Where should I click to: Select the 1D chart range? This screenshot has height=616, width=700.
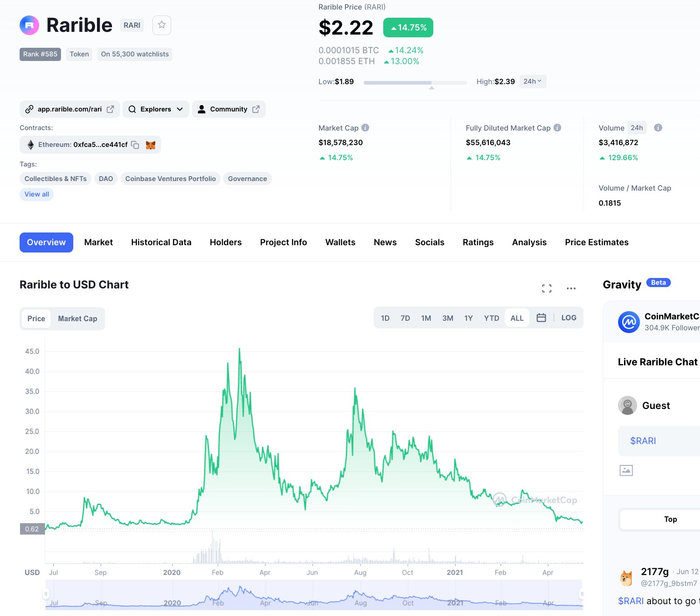(x=385, y=318)
